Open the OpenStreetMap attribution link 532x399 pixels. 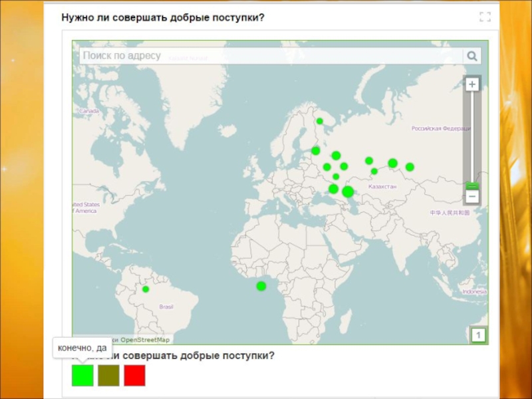tap(144, 340)
